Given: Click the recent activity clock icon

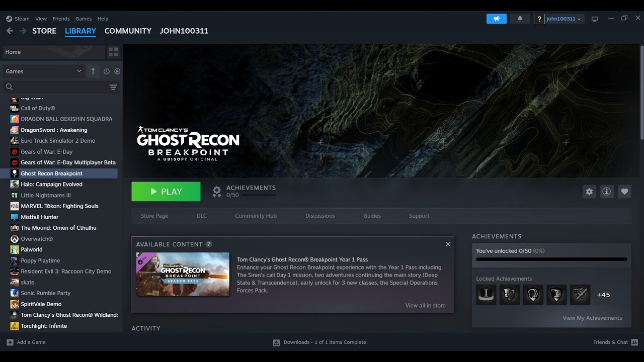Looking at the screenshot, I should 107,71.
